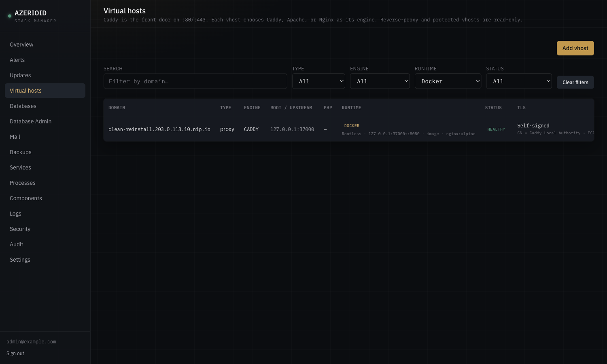The height and width of the screenshot is (364, 607).
Task: Go to Alerts in the sidebar
Action: tap(45, 60)
